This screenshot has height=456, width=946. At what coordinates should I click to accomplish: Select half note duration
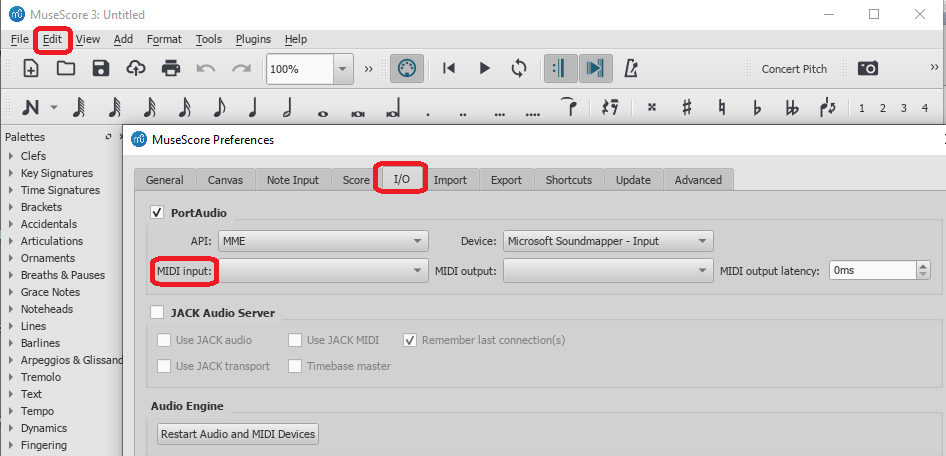click(x=288, y=107)
